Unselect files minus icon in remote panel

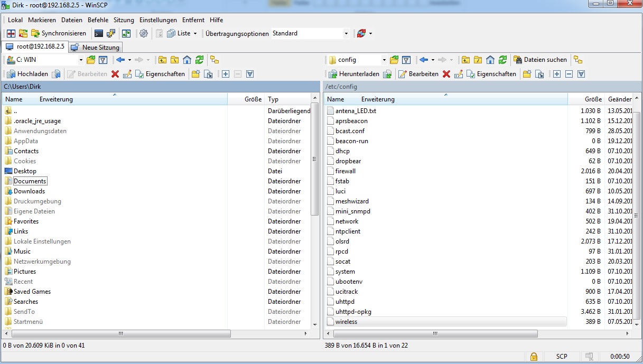coord(569,74)
